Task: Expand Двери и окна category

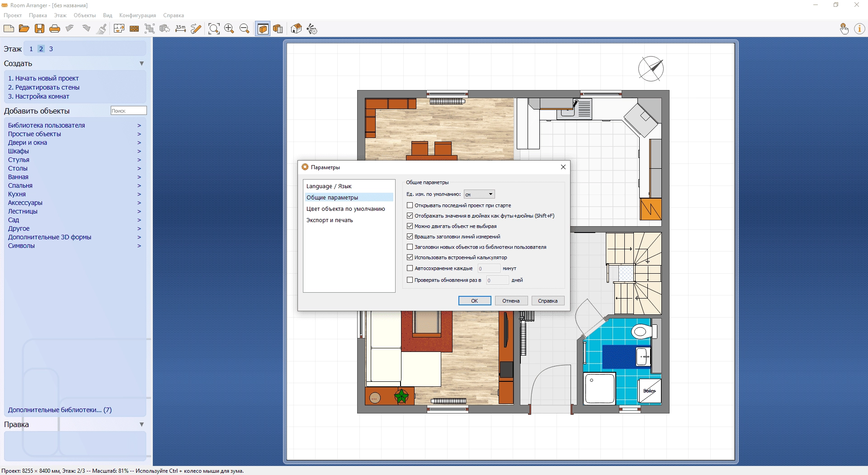Action: pos(75,142)
